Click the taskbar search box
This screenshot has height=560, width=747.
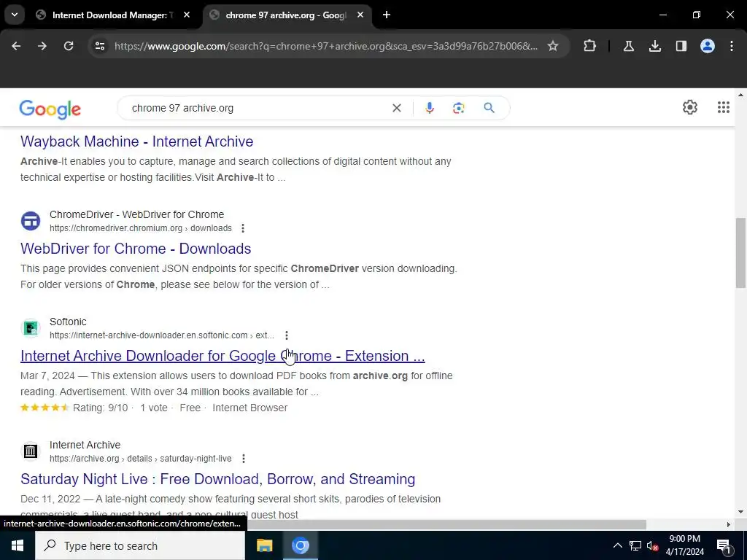(x=140, y=545)
